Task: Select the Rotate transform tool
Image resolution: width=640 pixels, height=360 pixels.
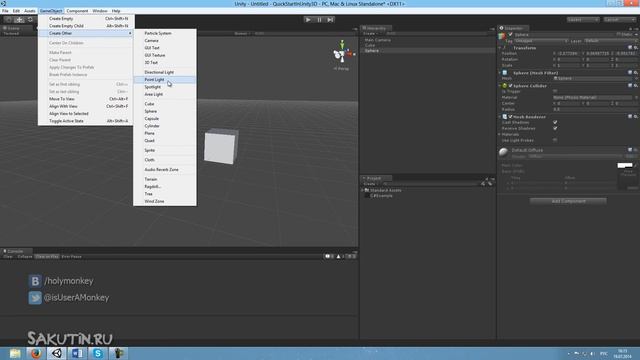Action: [30, 20]
